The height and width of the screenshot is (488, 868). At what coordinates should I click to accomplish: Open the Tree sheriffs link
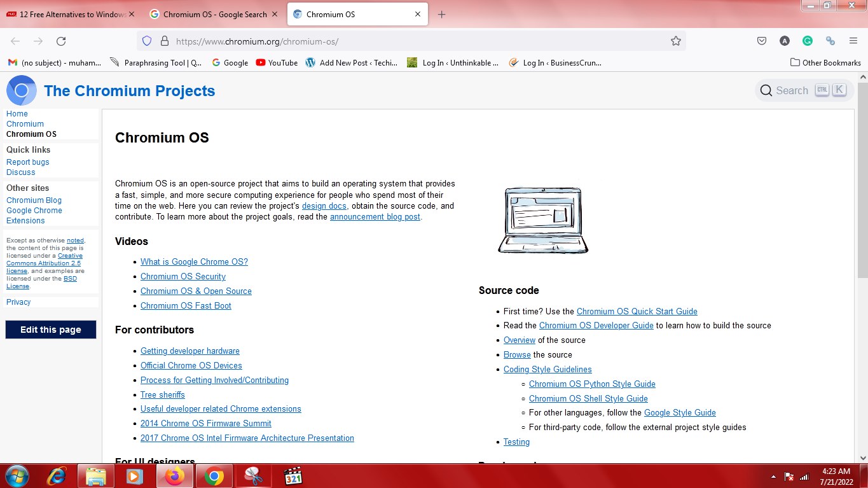163,395
